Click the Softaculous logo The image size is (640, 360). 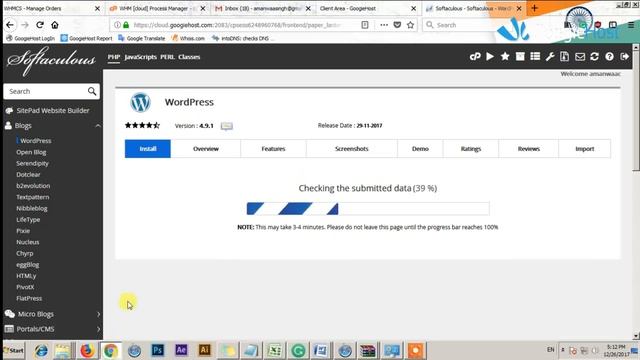[51, 60]
